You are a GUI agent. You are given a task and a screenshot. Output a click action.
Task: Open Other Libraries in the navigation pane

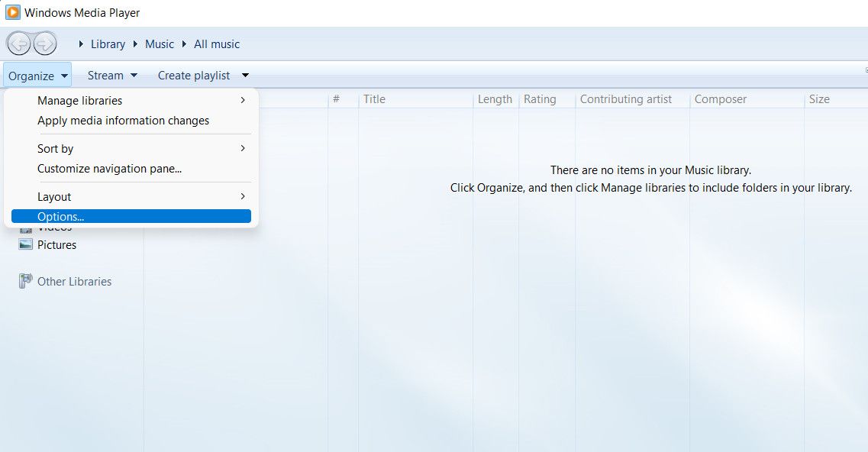pyautogui.click(x=74, y=282)
